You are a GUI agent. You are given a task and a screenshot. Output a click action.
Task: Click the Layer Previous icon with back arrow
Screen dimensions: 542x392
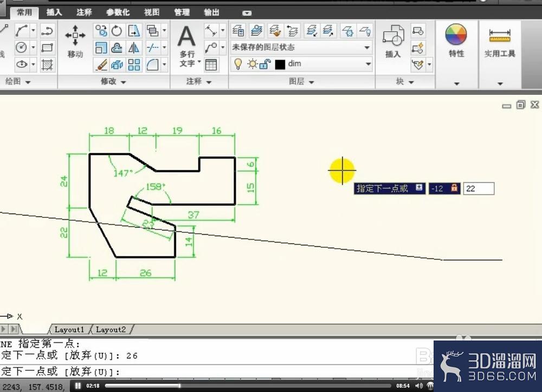coord(292,31)
